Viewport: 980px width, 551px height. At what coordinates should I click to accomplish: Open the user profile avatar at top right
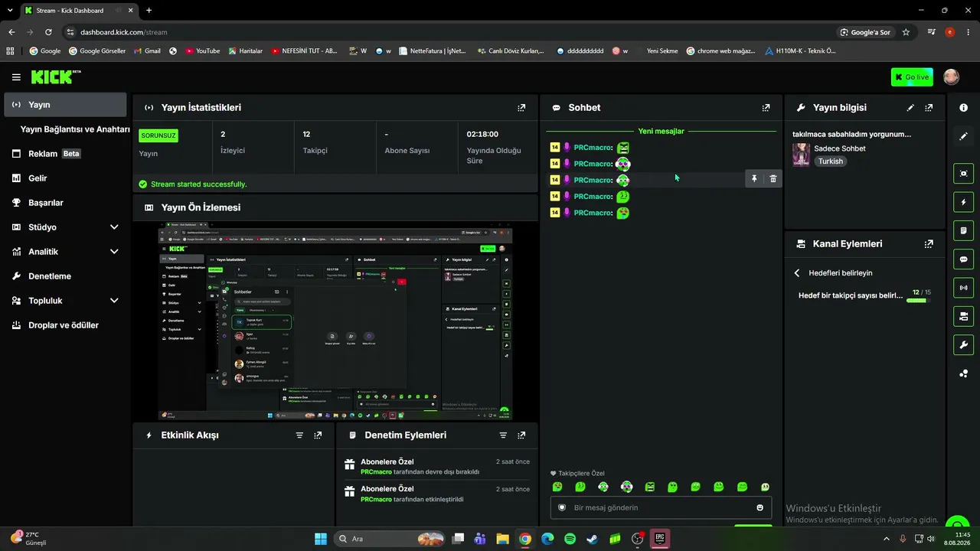click(951, 77)
